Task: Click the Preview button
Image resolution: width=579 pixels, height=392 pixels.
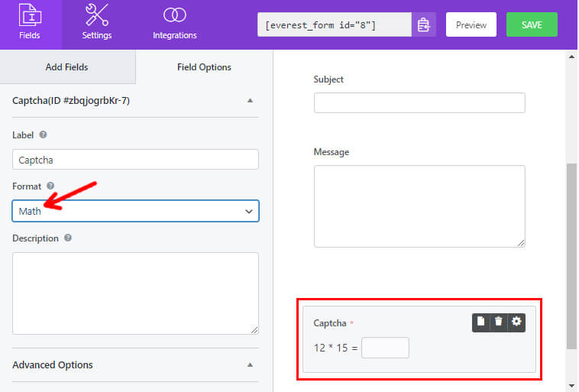Action: 471,24
